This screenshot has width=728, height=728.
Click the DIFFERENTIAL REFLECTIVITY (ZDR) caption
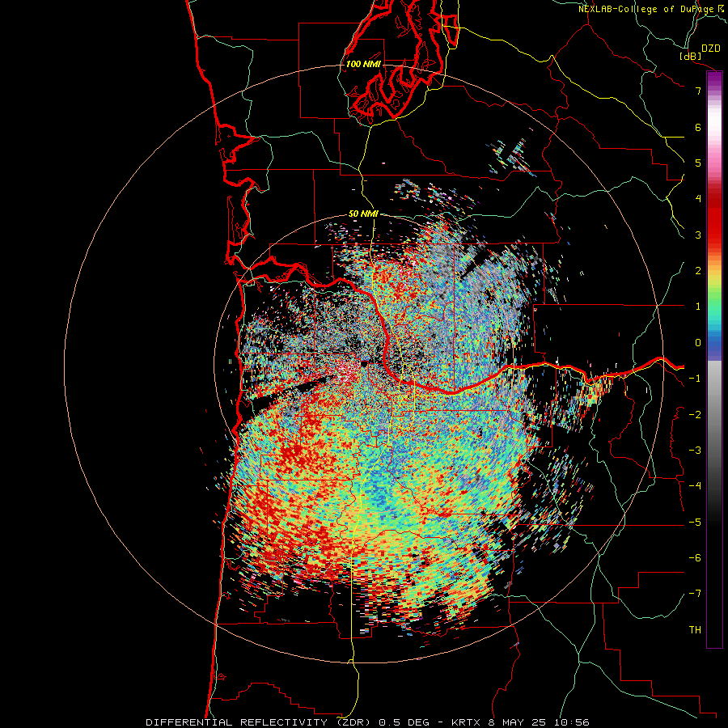258,722
